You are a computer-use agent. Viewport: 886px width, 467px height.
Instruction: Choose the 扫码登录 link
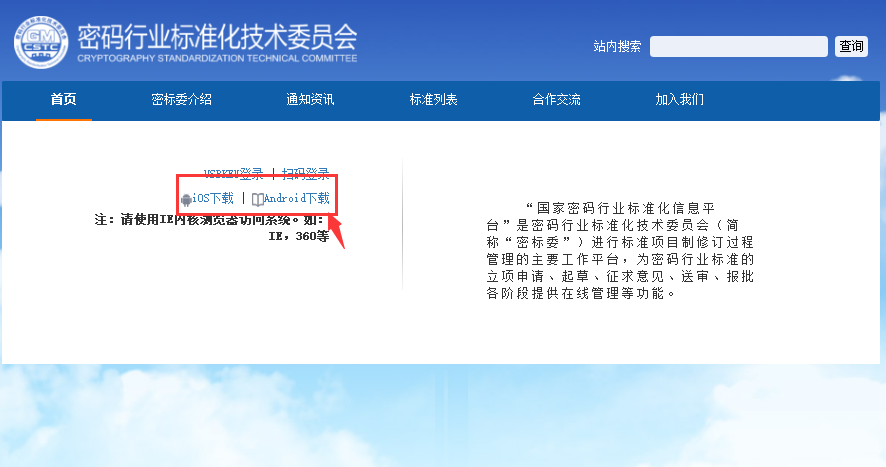coord(306,172)
